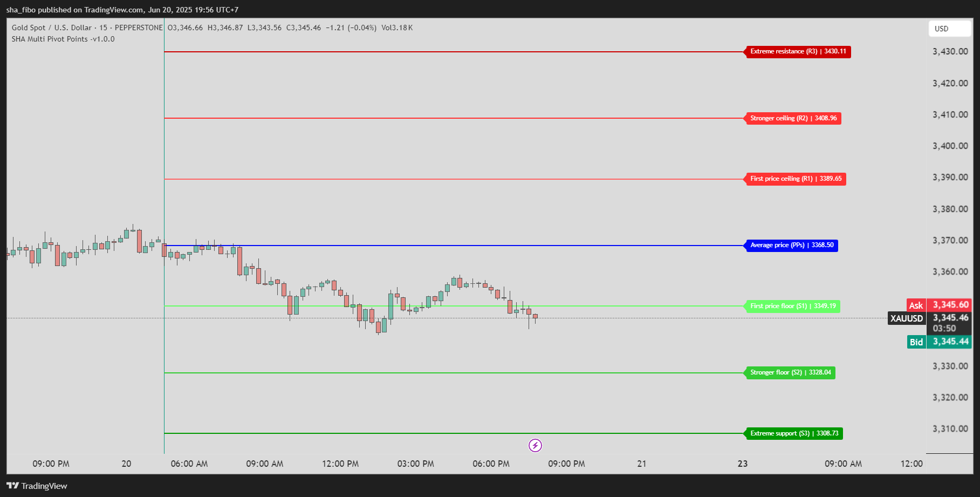Click the 3,430.00 price axis value
The width and height of the screenshot is (980, 497).
click(950, 52)
